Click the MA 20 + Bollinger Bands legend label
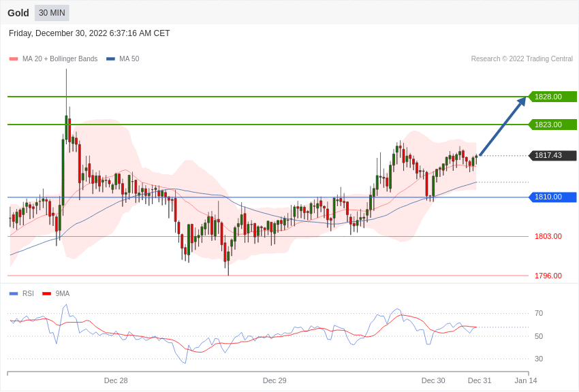The height and width of the screenshot is (392, 579). [x=60, y=59]
